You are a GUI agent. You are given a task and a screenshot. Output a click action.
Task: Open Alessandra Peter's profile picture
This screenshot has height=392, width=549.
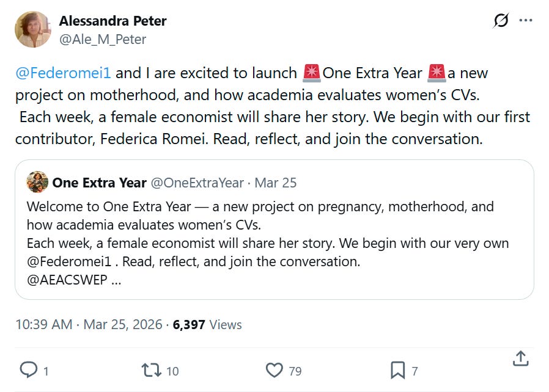click(33, 29)
